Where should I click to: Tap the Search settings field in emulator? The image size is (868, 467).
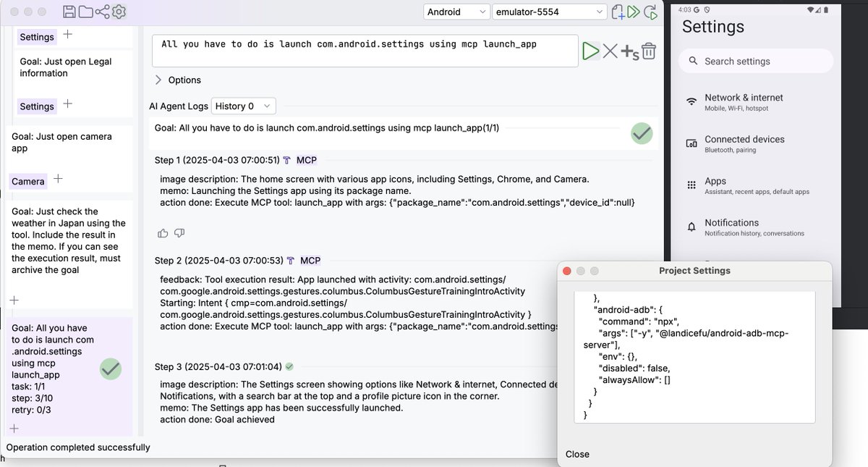757,62
